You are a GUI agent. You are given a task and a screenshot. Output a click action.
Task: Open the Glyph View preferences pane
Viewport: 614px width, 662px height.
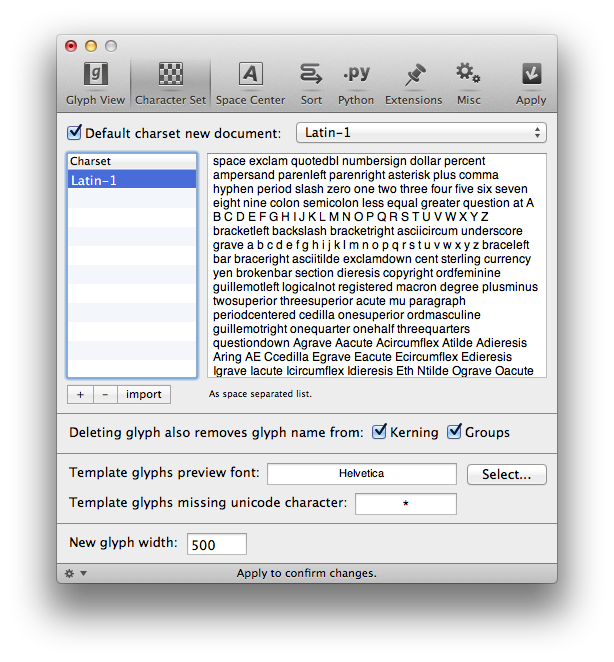click(95, 84)
